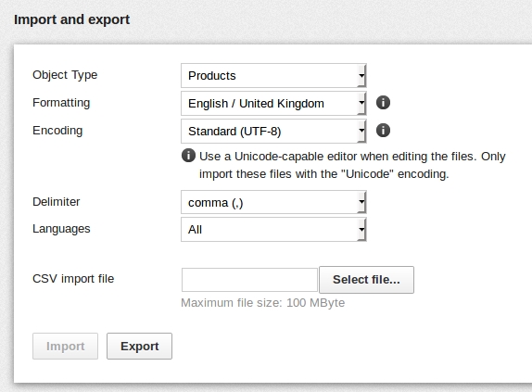The image size is (532, 392).
Task: Open the Object Type dropdown showing Products
Action: pyautogui.click(x=273, y=76)
